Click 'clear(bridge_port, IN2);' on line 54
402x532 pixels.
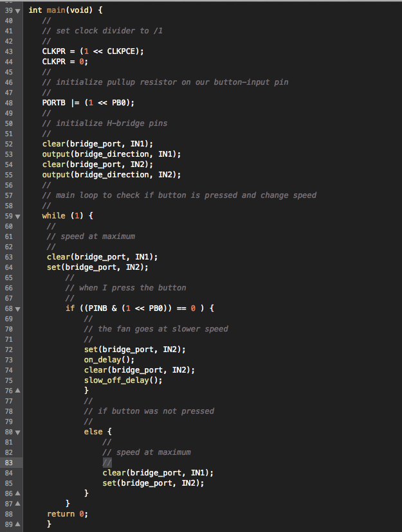coord(97,164)
